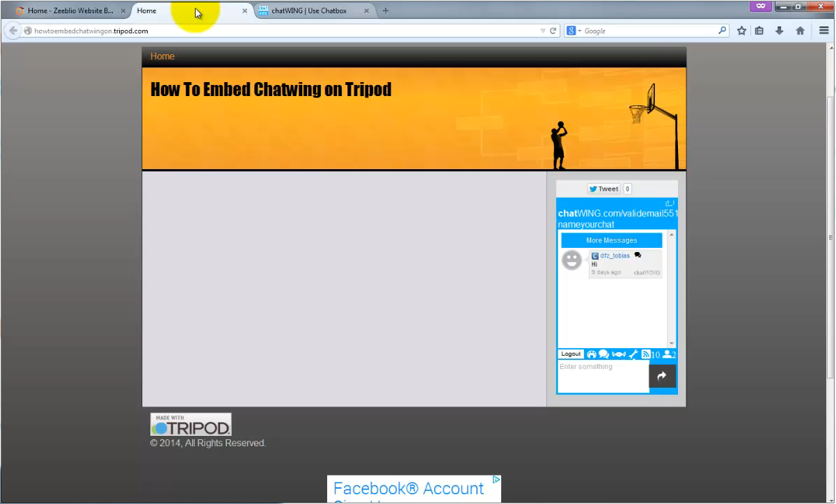The height and width of the screenshot is (504, 836).
Task: Close the chatWING tab
Action: pyautogui.click(x=366, y=11)
